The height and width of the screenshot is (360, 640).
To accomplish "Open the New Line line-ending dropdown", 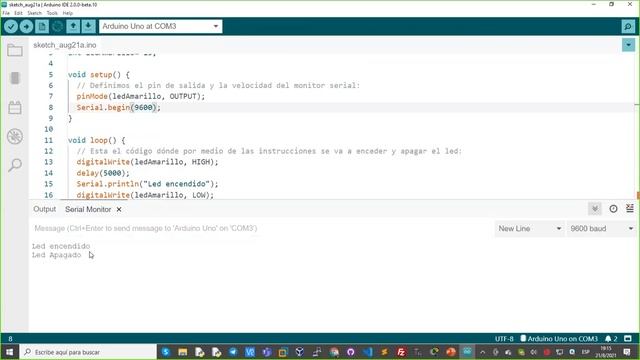I will (x=530, y=229).
